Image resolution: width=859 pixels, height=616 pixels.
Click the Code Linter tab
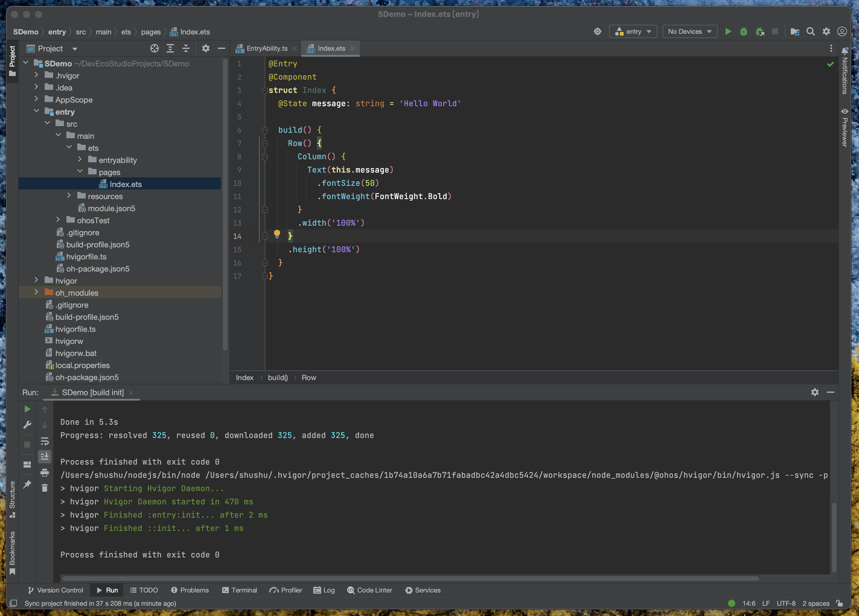[369, 590]
